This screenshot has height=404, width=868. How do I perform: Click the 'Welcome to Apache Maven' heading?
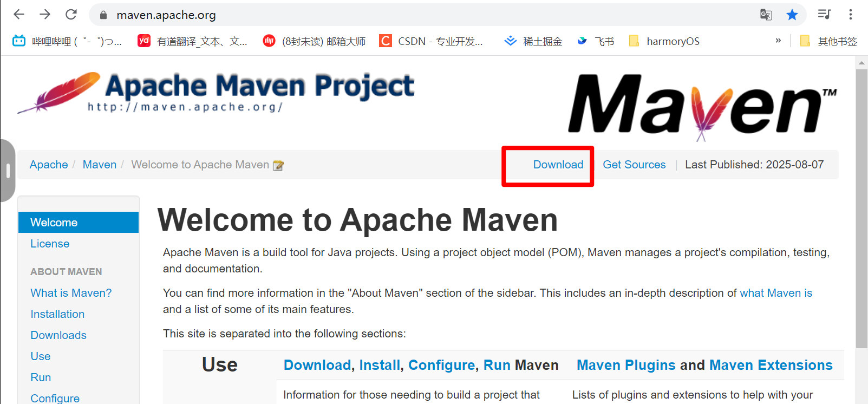point(357,220)
